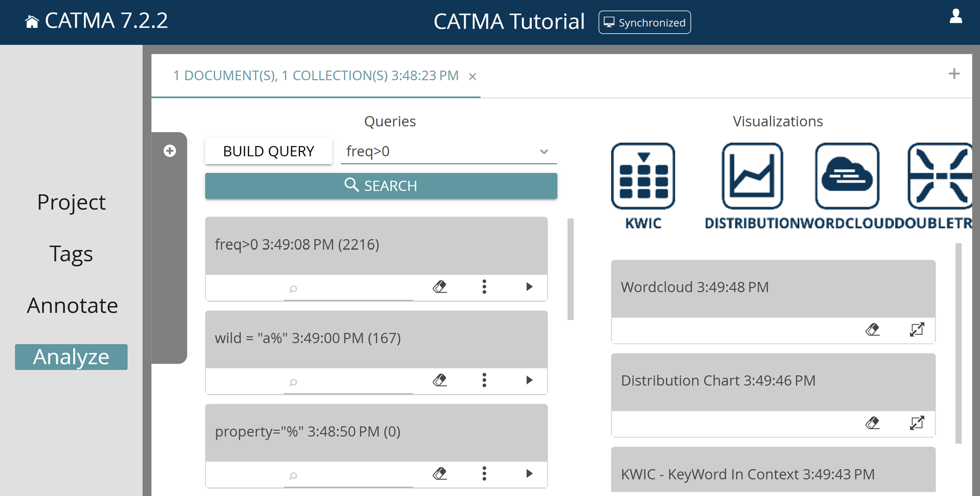The width and height of the screenshot is (980, 496).
Task: Expand wild = "a%" result with arrow
Action: 529,380
